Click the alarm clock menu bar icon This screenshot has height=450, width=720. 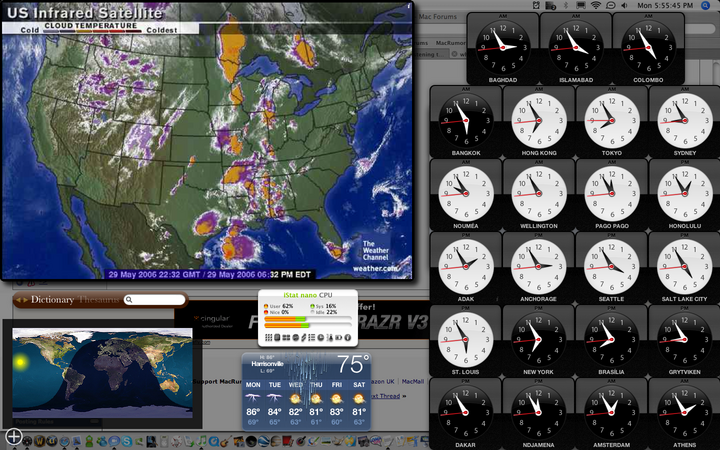pos(536,5)
